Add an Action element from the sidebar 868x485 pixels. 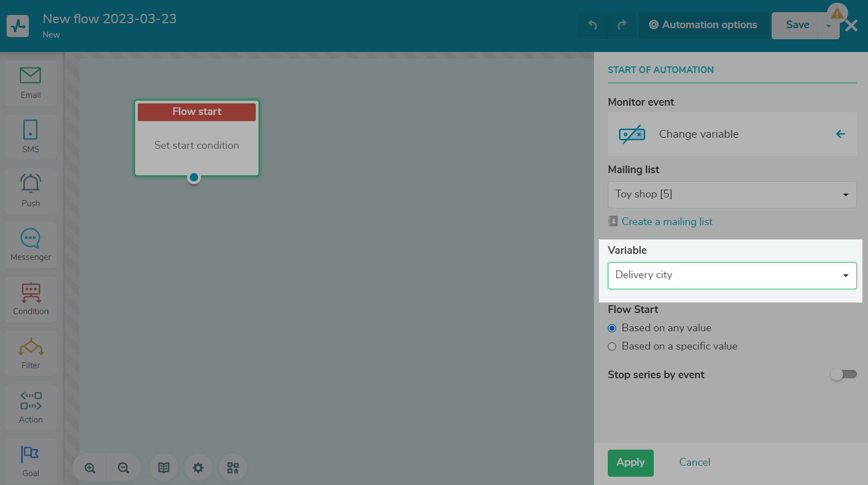click(x=30, y=407)
